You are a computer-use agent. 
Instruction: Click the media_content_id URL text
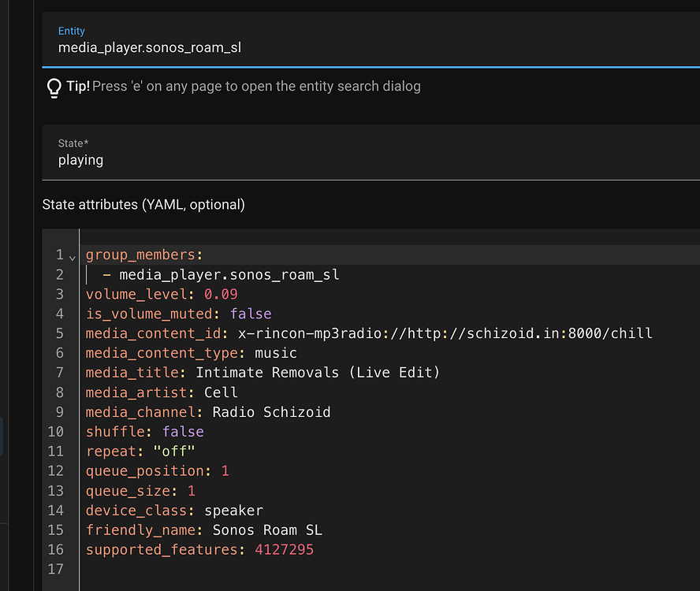445,333
